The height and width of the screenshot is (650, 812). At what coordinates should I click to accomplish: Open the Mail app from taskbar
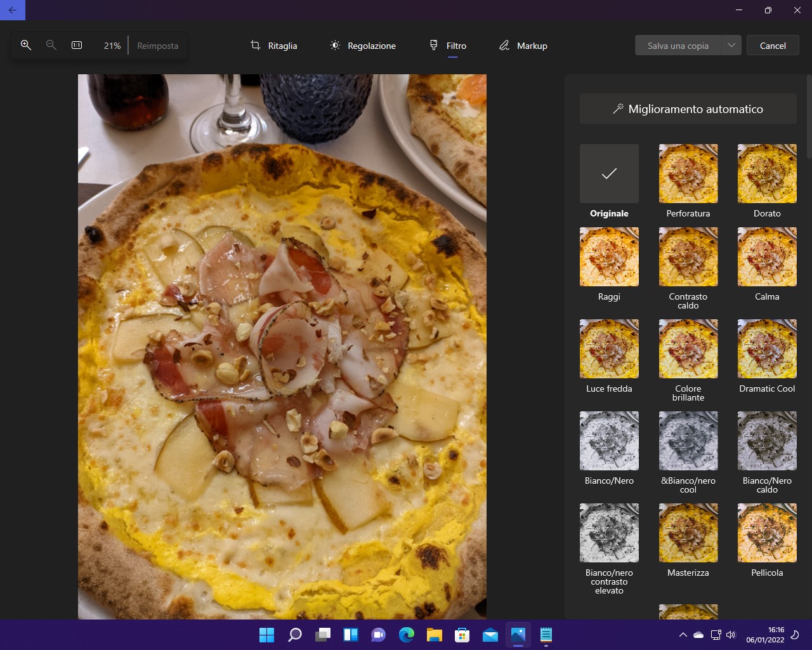pyautogui.click(x=490, y=635)
